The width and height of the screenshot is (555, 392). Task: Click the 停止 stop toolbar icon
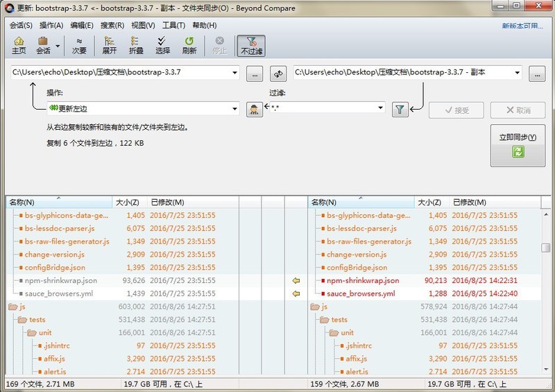point(219,45)
